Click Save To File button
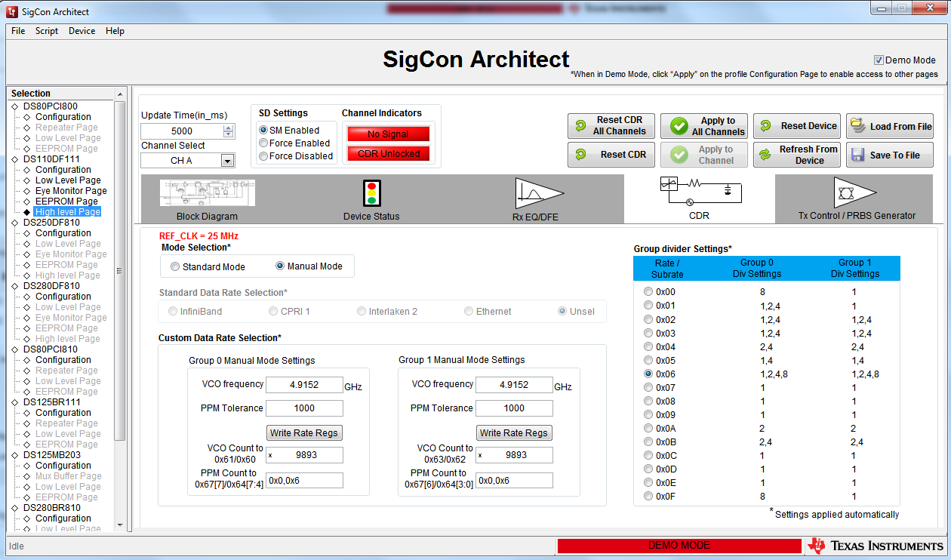Viewport: 951px width, 560px height. coord(890,155)
